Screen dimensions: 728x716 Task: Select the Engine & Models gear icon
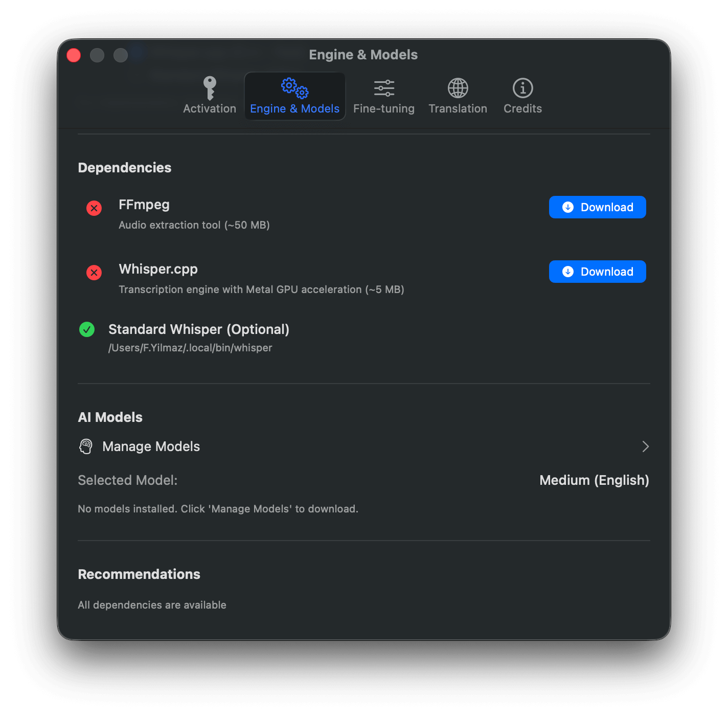pos(294,88)
